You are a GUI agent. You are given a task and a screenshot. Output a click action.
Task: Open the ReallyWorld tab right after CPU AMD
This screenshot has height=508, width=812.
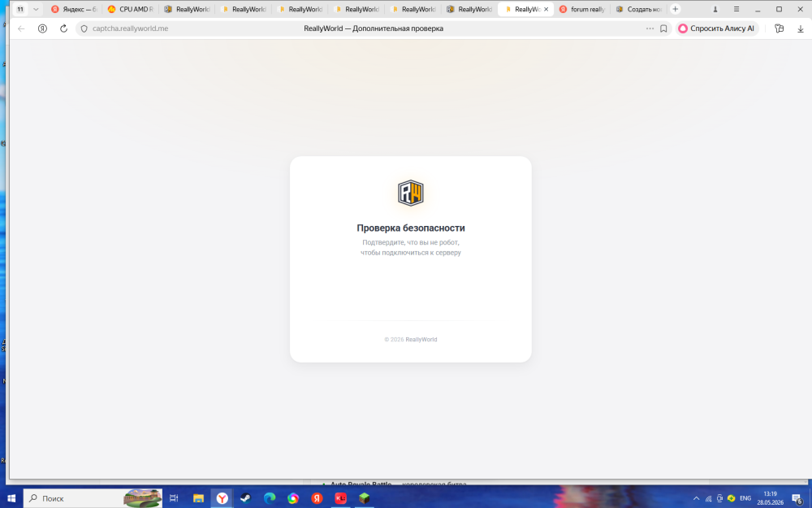click(187, 9)
